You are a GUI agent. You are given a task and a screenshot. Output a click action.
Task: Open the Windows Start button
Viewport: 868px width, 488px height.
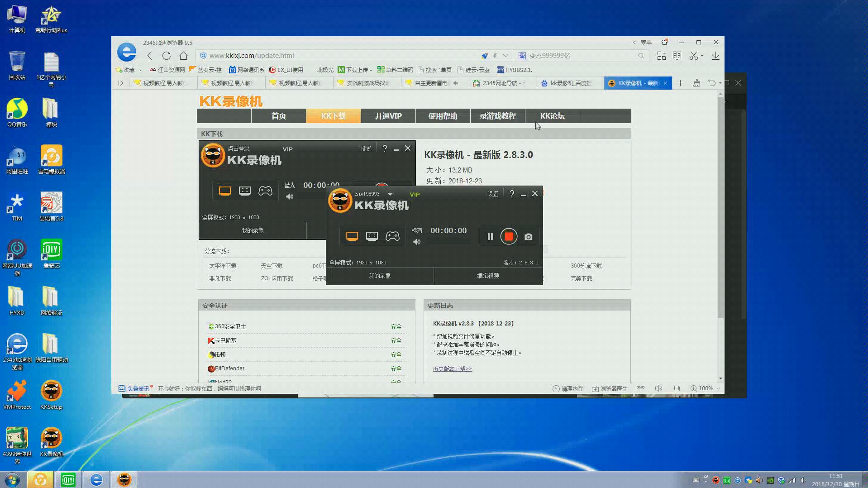click(12, 479)
